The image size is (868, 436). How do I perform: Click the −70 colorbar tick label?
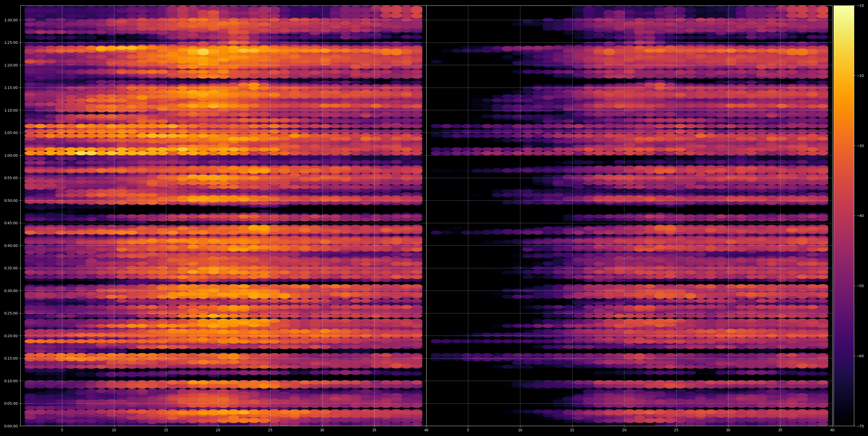pyautogui.click(x=860, y=426)
